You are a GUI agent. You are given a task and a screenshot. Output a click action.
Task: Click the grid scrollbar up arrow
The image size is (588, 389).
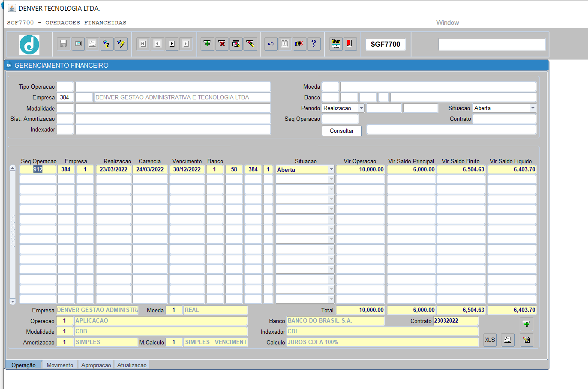click(12, 168)
